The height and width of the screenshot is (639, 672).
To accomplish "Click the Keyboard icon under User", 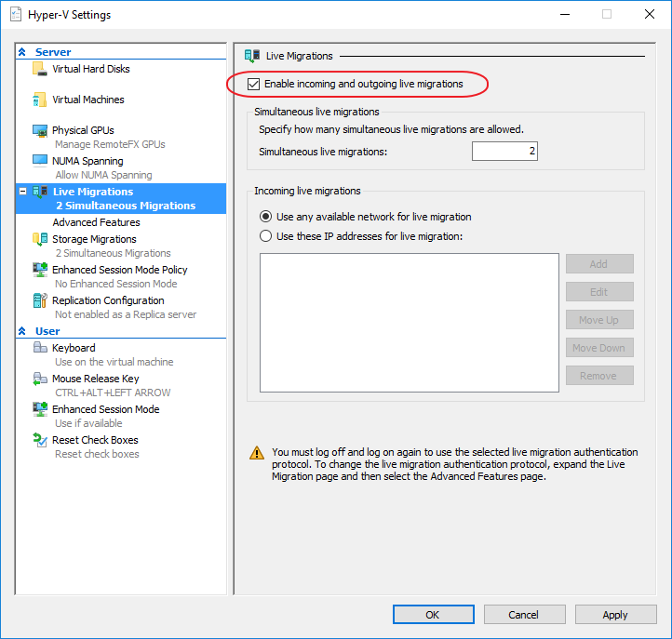I will 40,347.
